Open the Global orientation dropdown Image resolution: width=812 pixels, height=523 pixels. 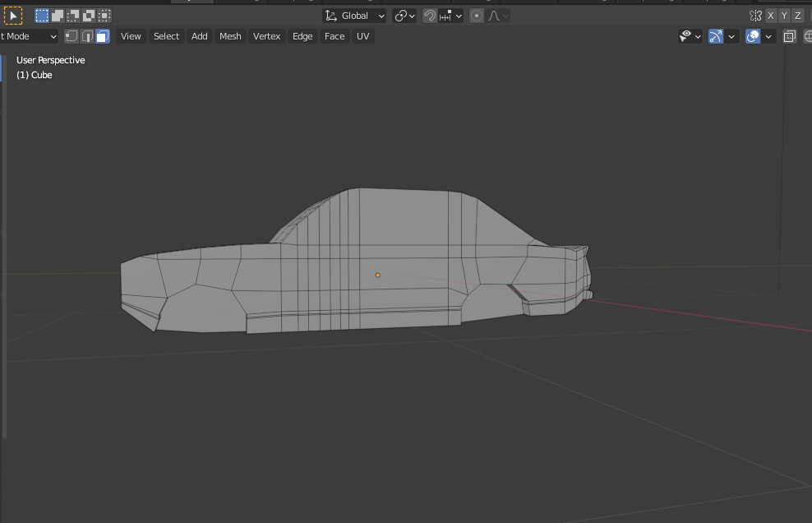click(x=355, y=16)
